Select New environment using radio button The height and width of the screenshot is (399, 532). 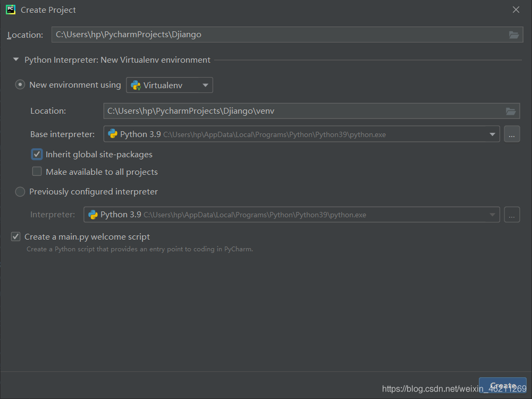(20, 84)
